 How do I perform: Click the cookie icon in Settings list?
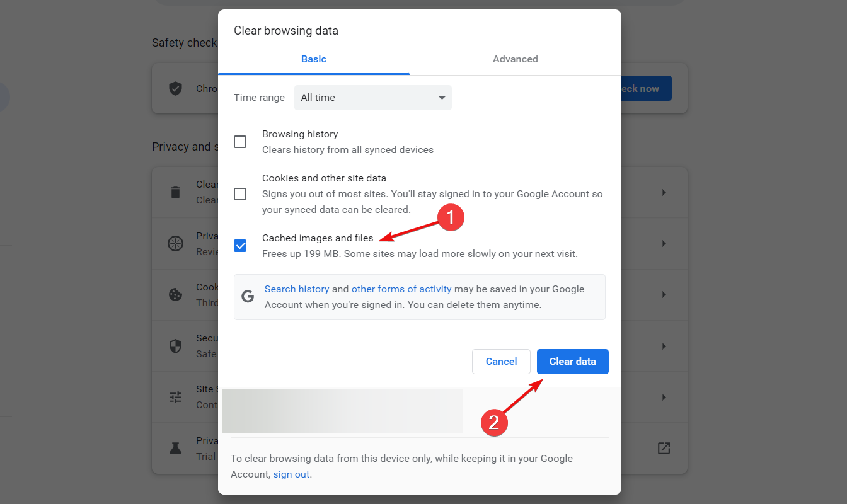point(175,294)
